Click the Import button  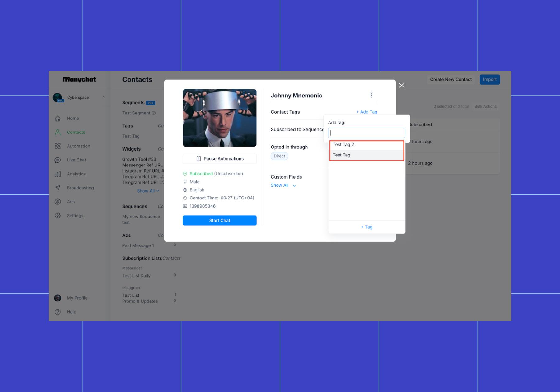pos(490,79)
